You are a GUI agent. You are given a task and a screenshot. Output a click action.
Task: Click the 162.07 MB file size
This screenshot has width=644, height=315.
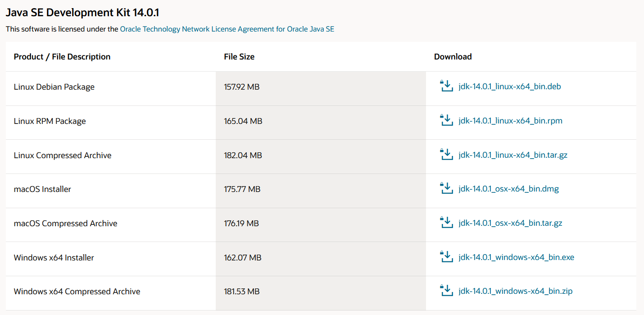click(243, 258)
